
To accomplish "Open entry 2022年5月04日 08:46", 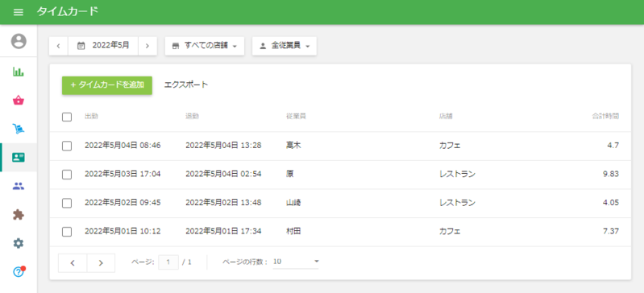I will pos(123,145).
